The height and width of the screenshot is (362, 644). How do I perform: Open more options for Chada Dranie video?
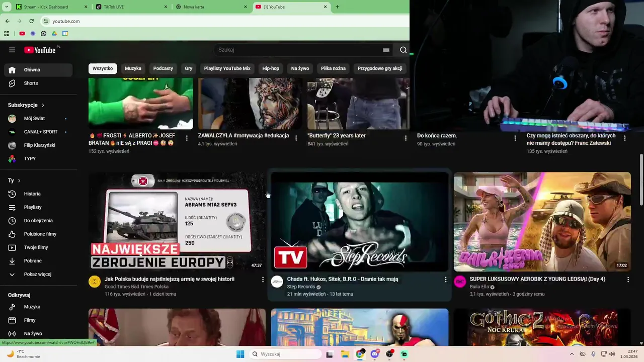click(445, 280)
